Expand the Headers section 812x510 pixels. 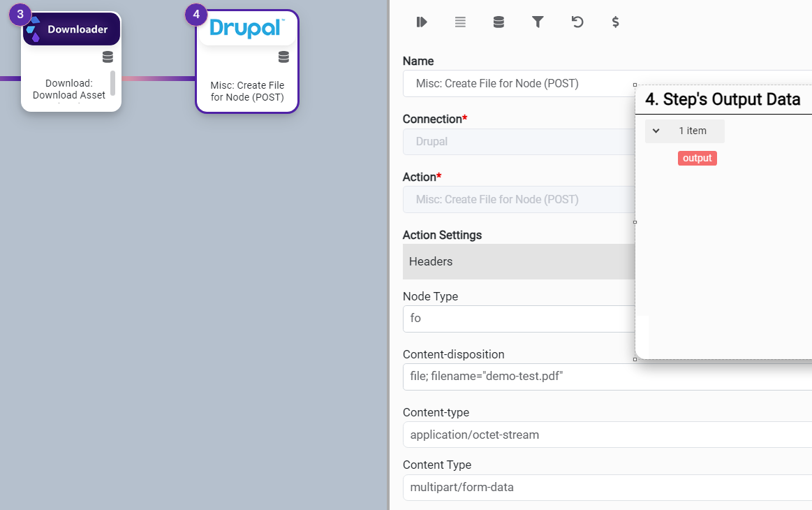tap(518, 261)
